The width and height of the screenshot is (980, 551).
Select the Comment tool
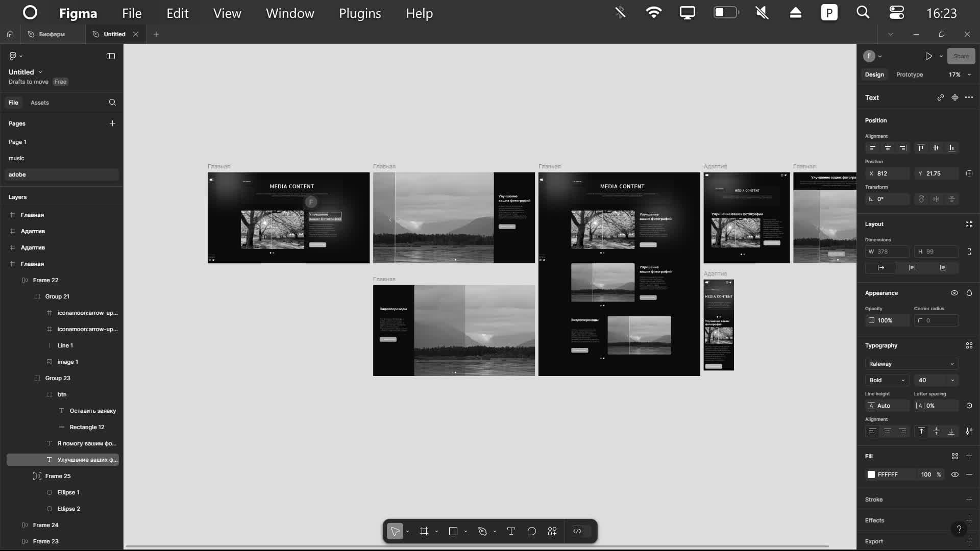pyautogui.click(x=531, y=531)
